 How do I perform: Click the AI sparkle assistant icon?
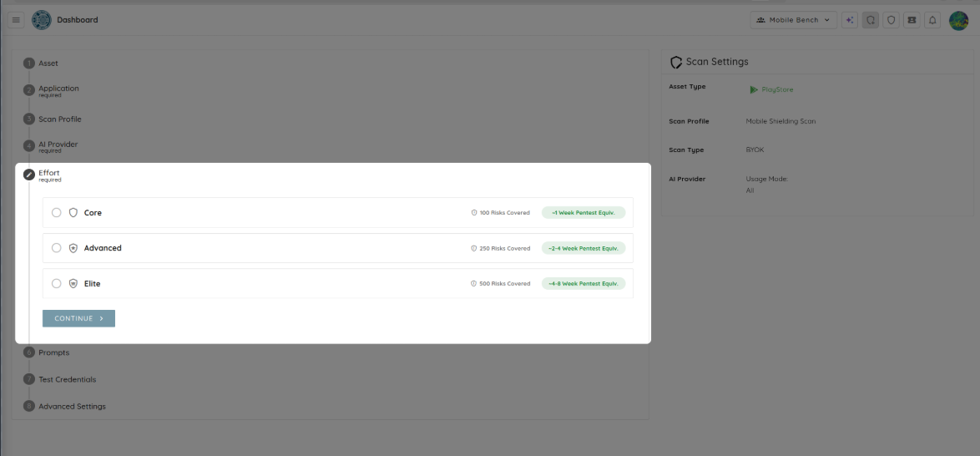(x=849, y=20)
